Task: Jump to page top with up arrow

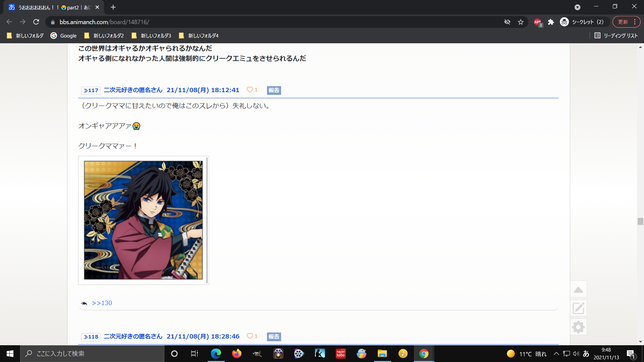Action: click(578, 289)
